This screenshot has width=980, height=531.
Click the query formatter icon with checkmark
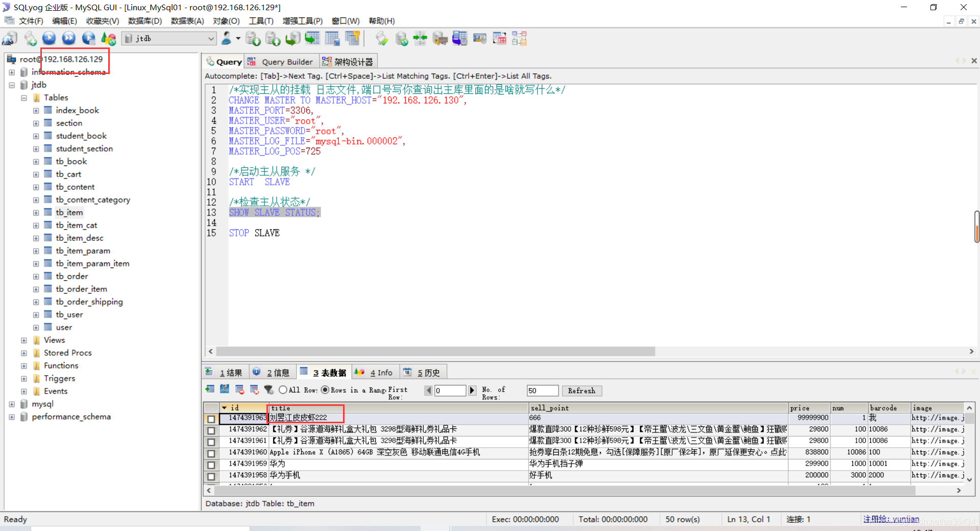381,38
